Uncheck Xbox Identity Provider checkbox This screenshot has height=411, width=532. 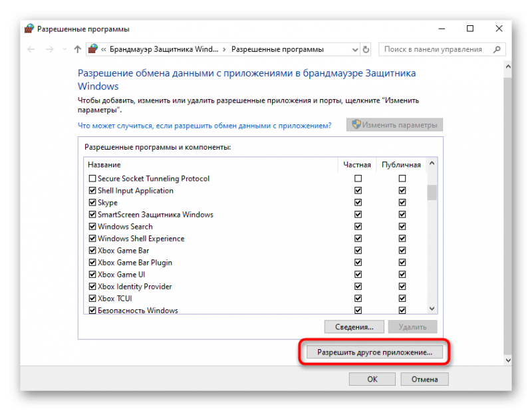(92, 287)
